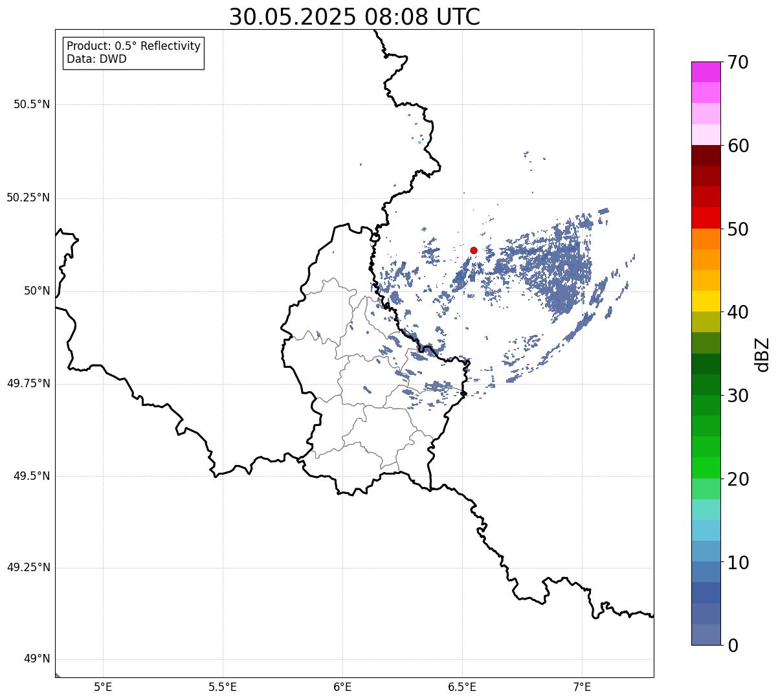Pick the olive swatch just below 40
The image size is (778, 700).
(x=706, y=322)
